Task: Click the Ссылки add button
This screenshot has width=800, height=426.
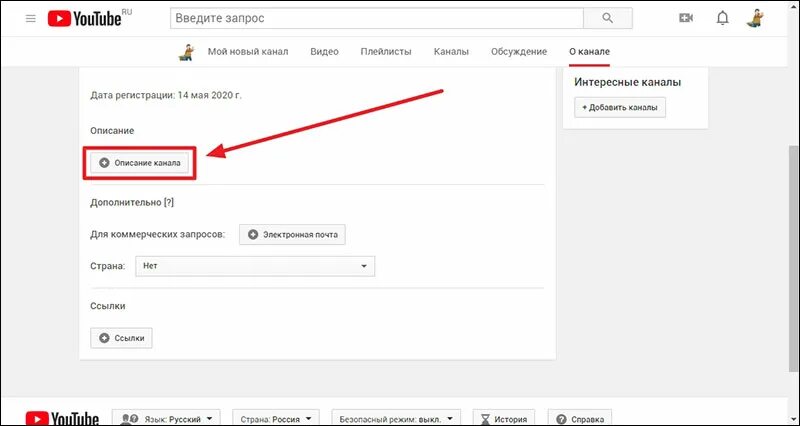Action: (121, 338)
